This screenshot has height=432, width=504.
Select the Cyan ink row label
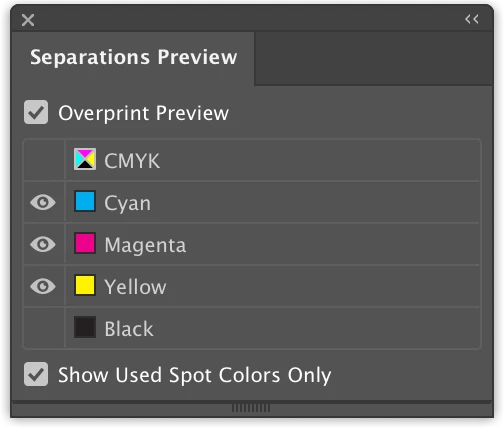127,203
